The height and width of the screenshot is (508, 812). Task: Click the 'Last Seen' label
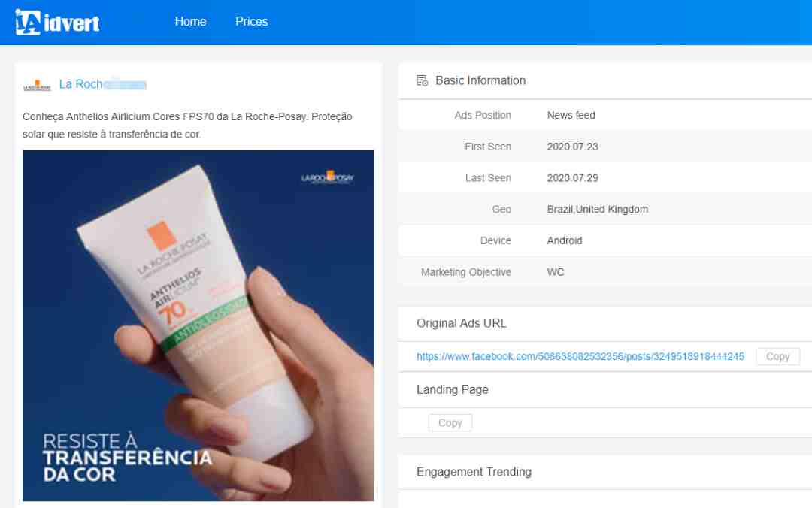488,177
